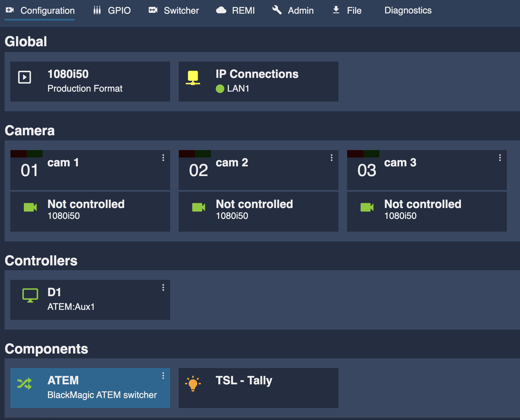The width and height of the screenshot is (520, 420).
Task: Click camera number 02
Action: (x=199, y=170)
